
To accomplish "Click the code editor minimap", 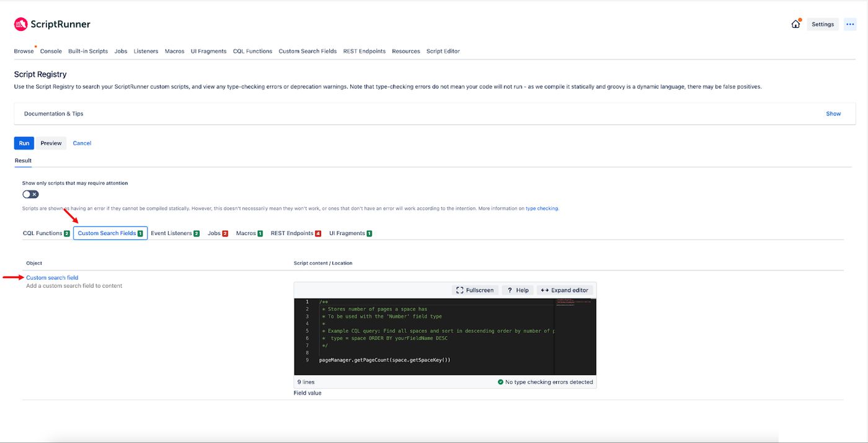I will (x=575, y=336).
